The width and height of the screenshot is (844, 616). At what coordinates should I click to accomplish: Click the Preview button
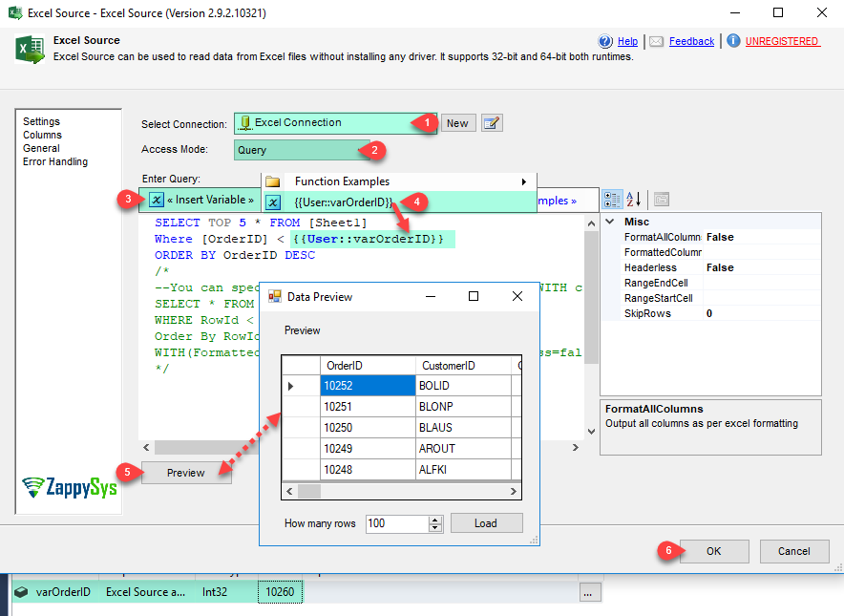point(186,473)
